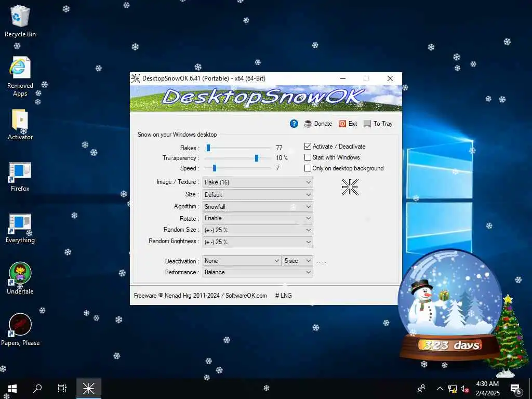The height and width of the screenshot is (399, 532).
Task: Expand the 5 sec. dropdown
Action: click(x=298, y=261)
